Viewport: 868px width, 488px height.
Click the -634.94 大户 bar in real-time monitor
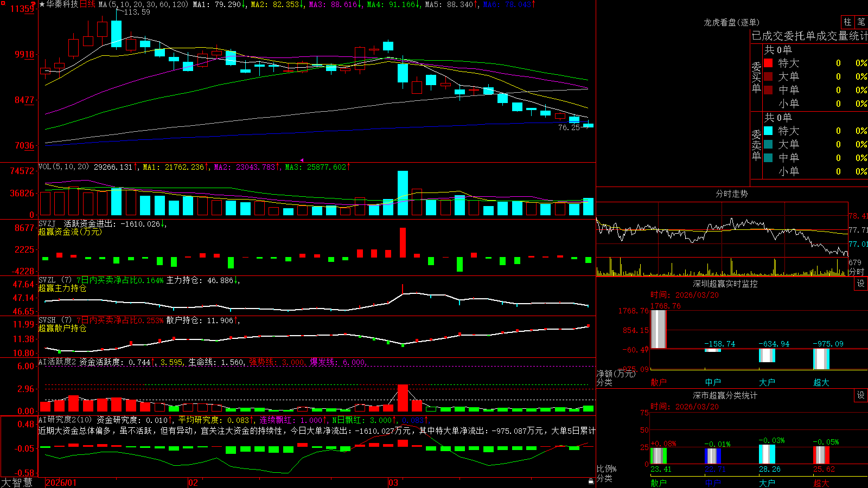point(767,355)
